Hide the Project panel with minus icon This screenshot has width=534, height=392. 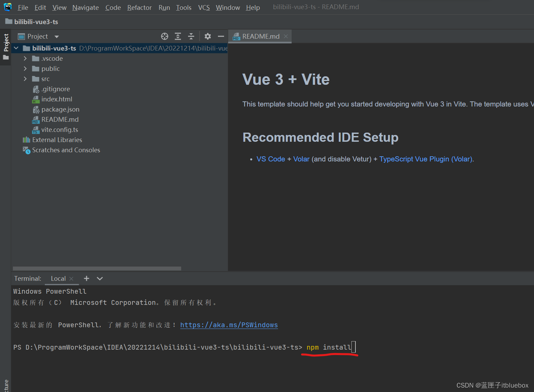221,36
